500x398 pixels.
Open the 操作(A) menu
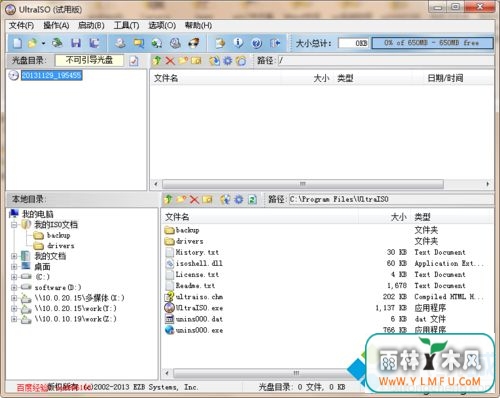(56, 25)
